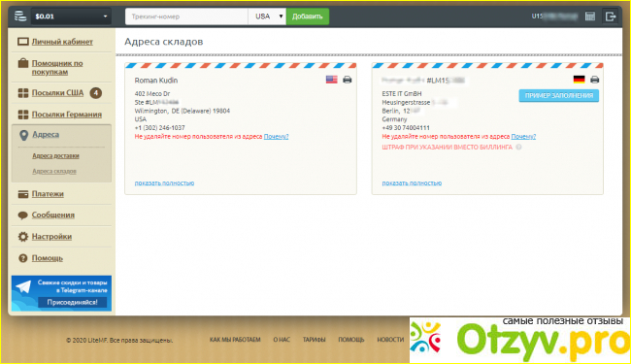Screen dimensions: 631x364
Task: Expand the USA country selector
Action: (267, 17)
